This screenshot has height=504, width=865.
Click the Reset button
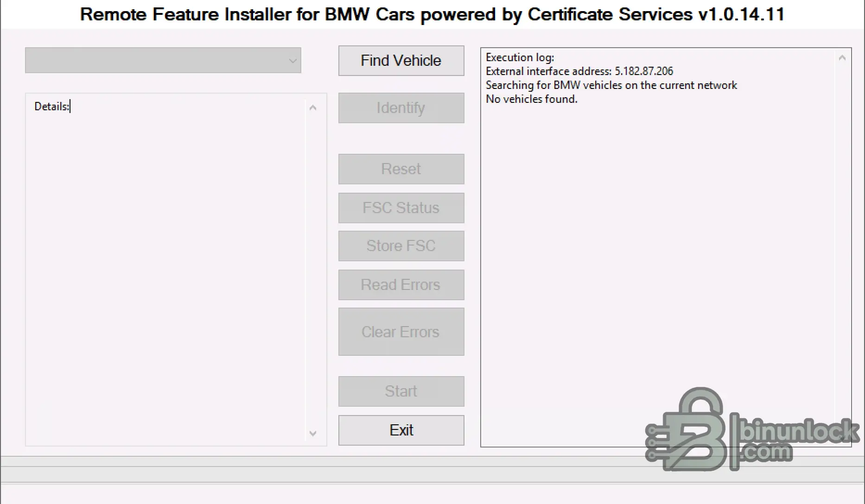pos(401,169)
